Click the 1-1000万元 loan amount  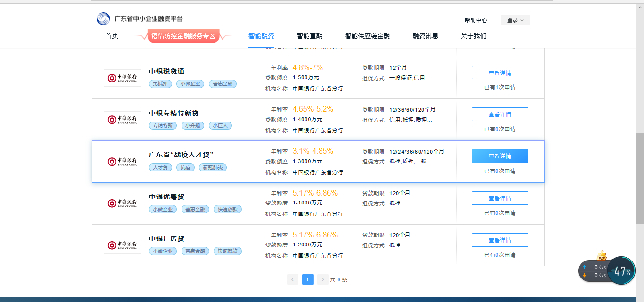[308, 203]
